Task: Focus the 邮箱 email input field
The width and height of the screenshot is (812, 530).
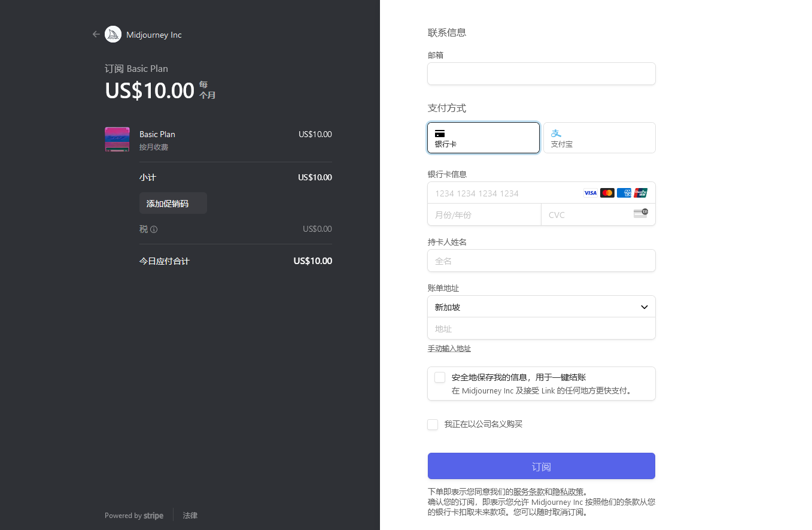Action: 542,74
